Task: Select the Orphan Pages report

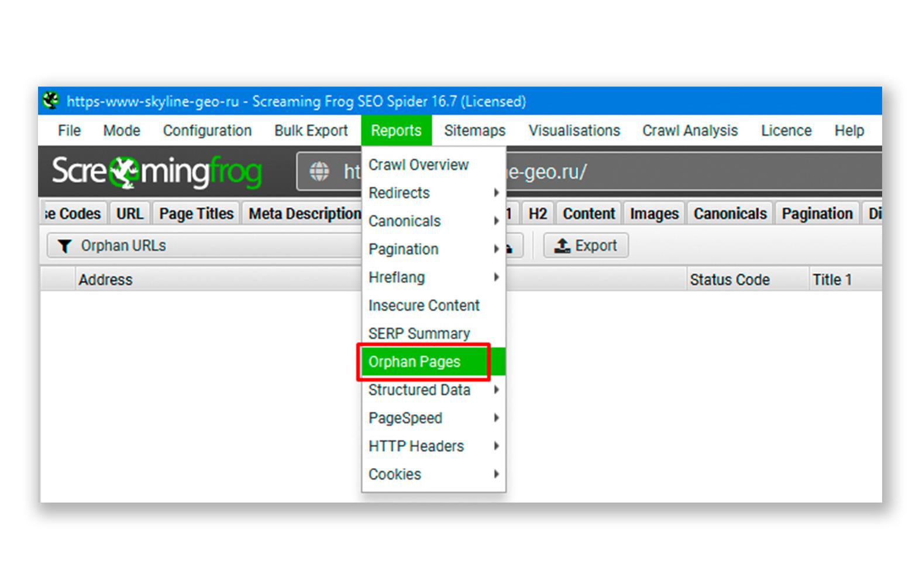Action: tap(433, 362)
